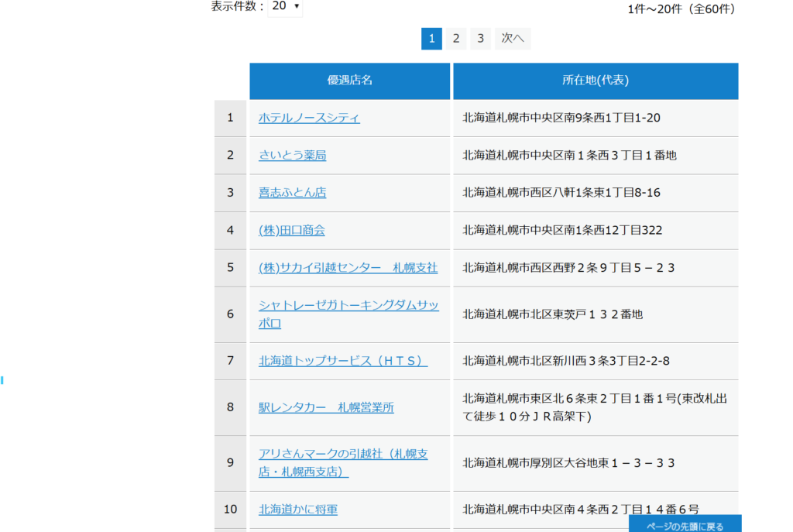Open the 表示件数 dropdown showing 20

coord(285,6)
